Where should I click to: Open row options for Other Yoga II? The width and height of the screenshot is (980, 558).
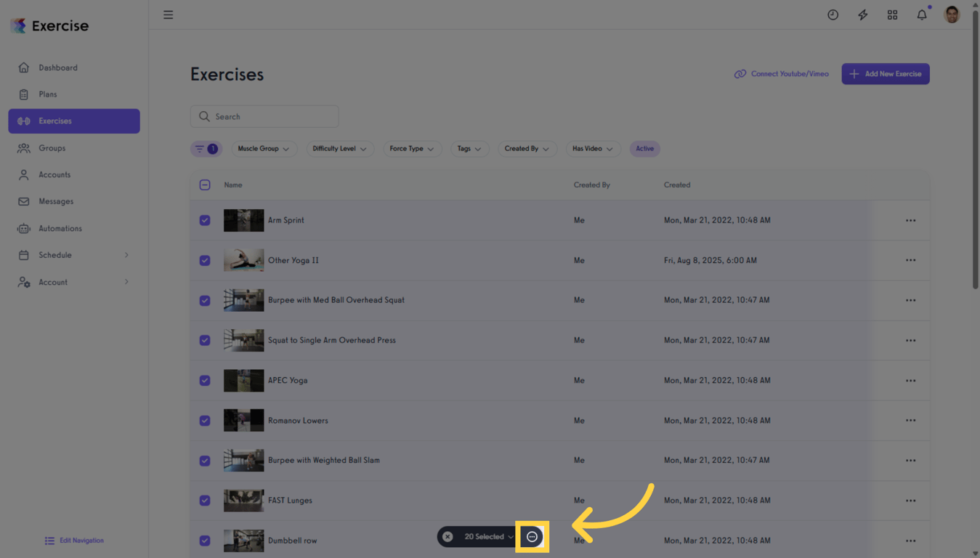[910, 260]
